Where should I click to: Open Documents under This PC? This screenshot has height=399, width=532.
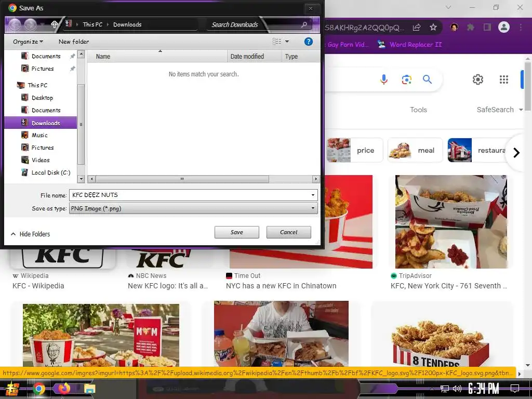tap(46, 110)
